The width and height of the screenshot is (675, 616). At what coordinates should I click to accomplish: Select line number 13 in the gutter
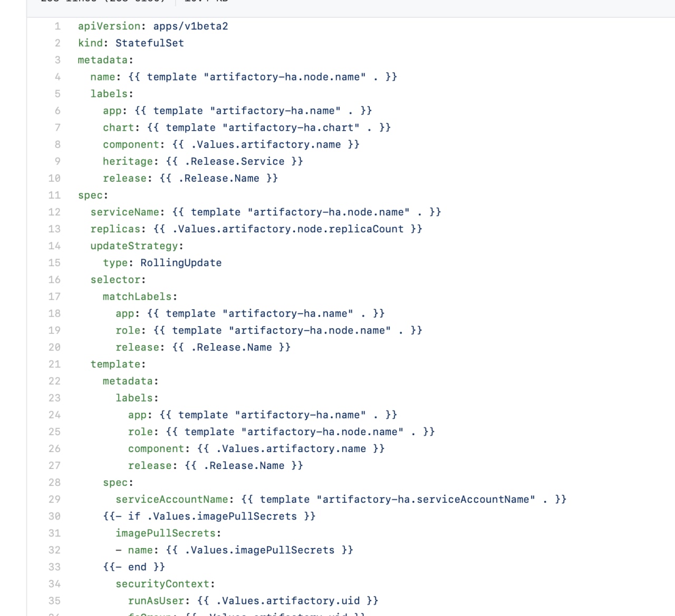54,229
